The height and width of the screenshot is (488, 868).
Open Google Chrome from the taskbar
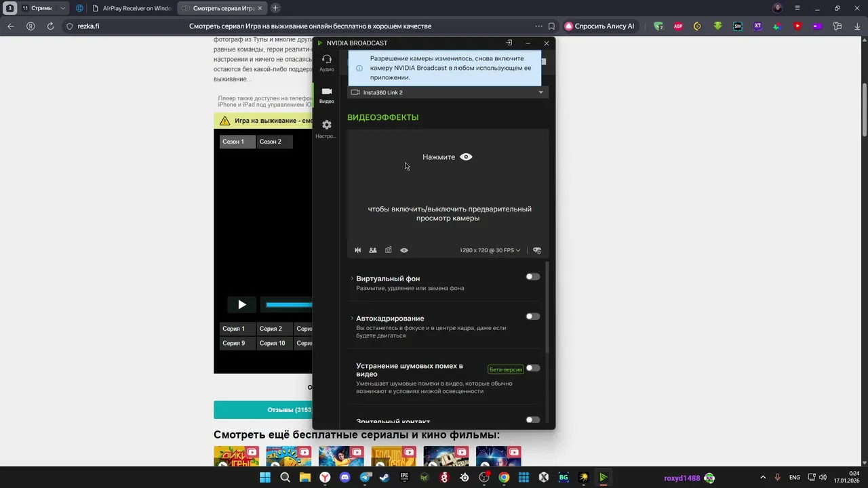pos(504,477)
